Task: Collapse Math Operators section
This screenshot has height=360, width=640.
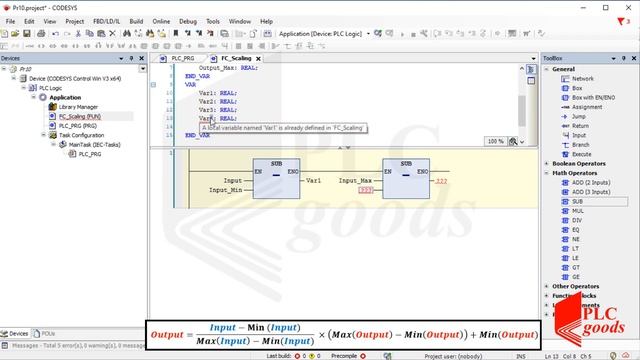Action: point(547,173)
